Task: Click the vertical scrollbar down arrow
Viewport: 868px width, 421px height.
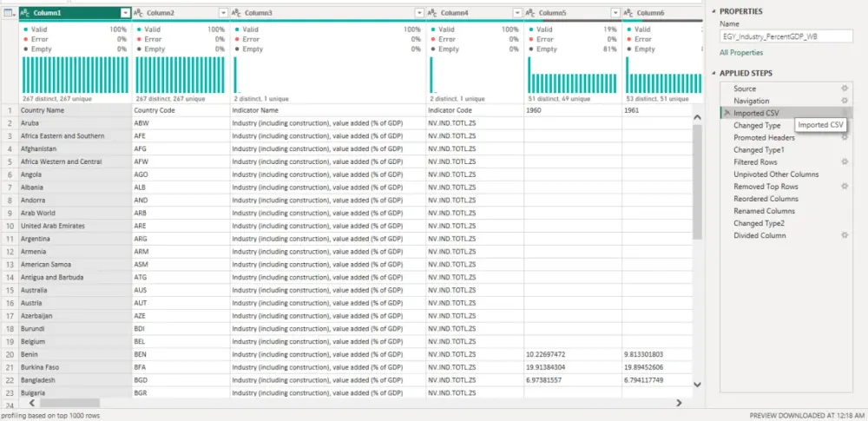Action: 698,384
